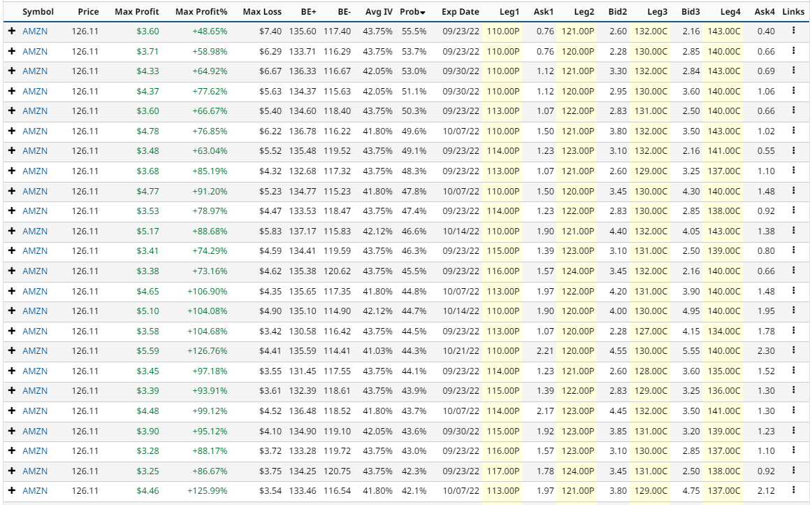The image size is (812, 505).
Task: Sort by Ask4 column header
Action: [x=764, y=11]
